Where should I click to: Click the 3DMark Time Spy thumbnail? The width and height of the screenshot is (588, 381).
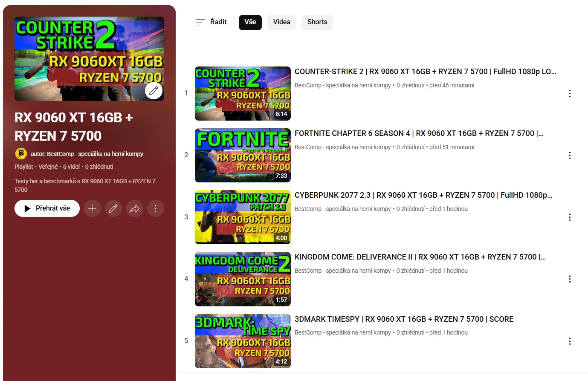243,341
